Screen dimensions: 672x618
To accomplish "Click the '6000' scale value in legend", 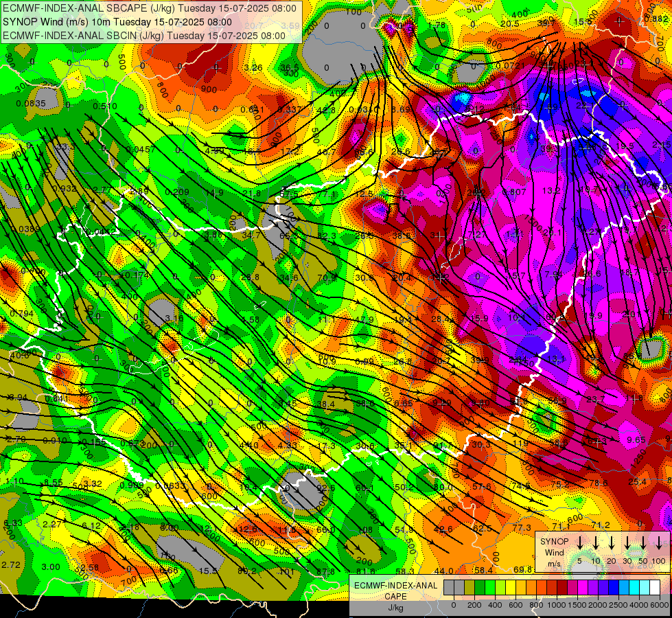I will 659,605.
